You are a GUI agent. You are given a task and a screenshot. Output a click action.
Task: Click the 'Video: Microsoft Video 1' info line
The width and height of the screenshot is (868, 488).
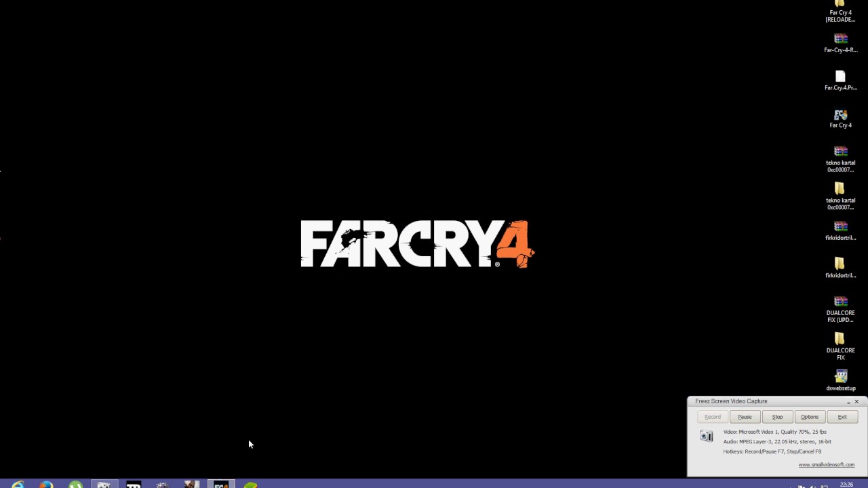pyautogui.click(x=774, y=432)
